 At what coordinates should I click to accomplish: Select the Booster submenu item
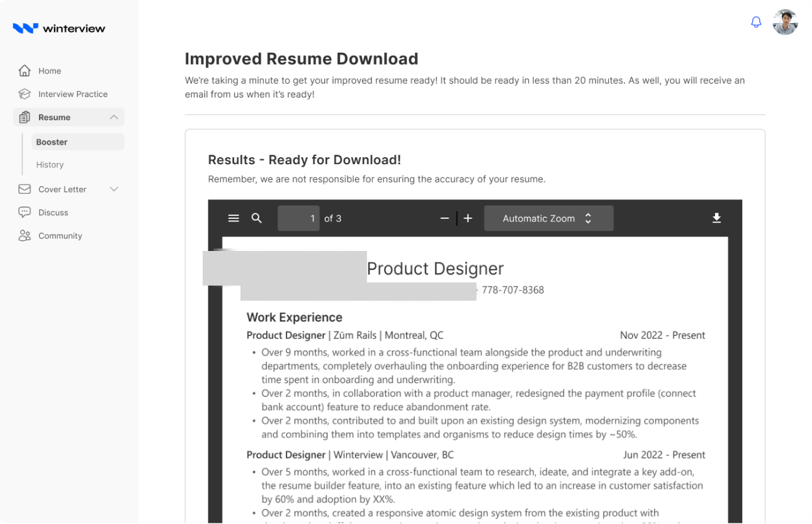click(x=78, y=142)
